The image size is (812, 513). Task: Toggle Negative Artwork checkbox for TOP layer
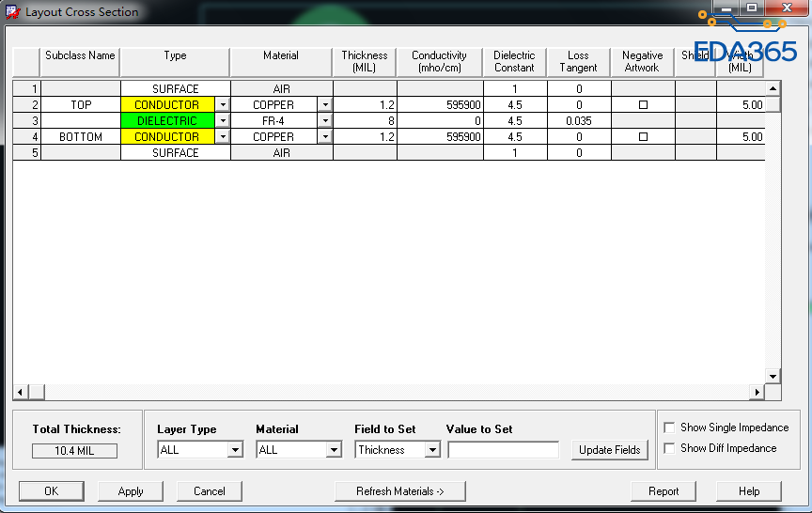pos(643,105)
